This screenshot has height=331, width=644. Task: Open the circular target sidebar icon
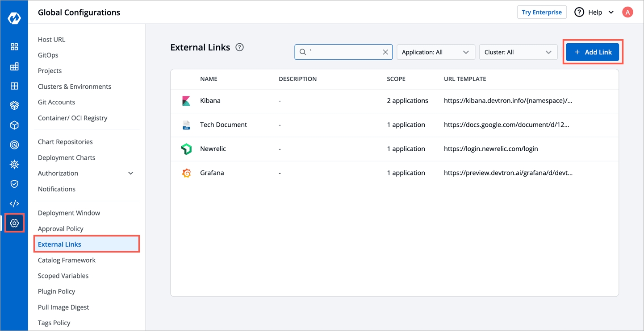click(14, 145)
